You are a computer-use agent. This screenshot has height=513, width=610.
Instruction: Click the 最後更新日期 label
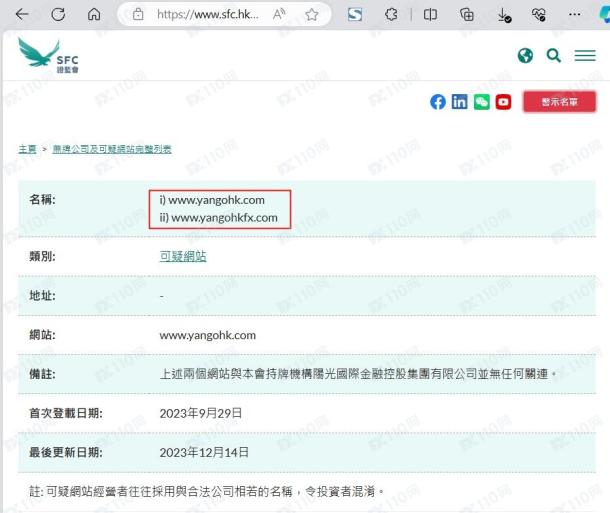pyautogui.click(x=66, y=452)
